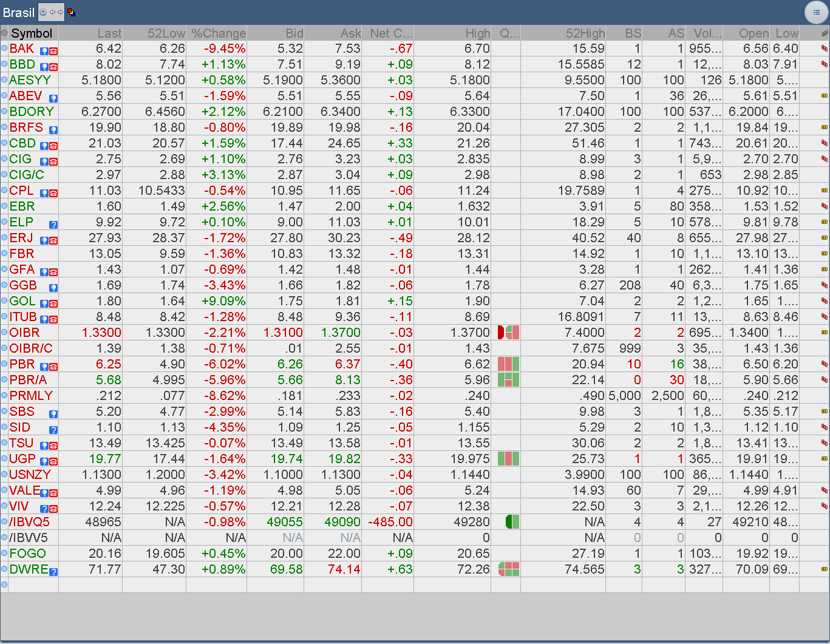Screen dimensions: 830x644
Task: Click the chain icon in the header row
Action: click(x=825, y=33)
